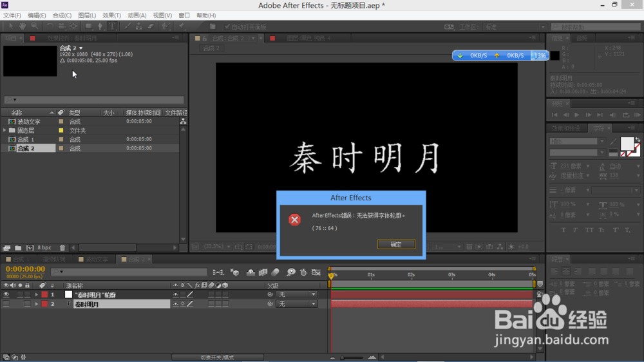The height and width of the screenshot is (362, 644).
Task: Switch to the 渲染队列 tab
Action: pos(54,260)
